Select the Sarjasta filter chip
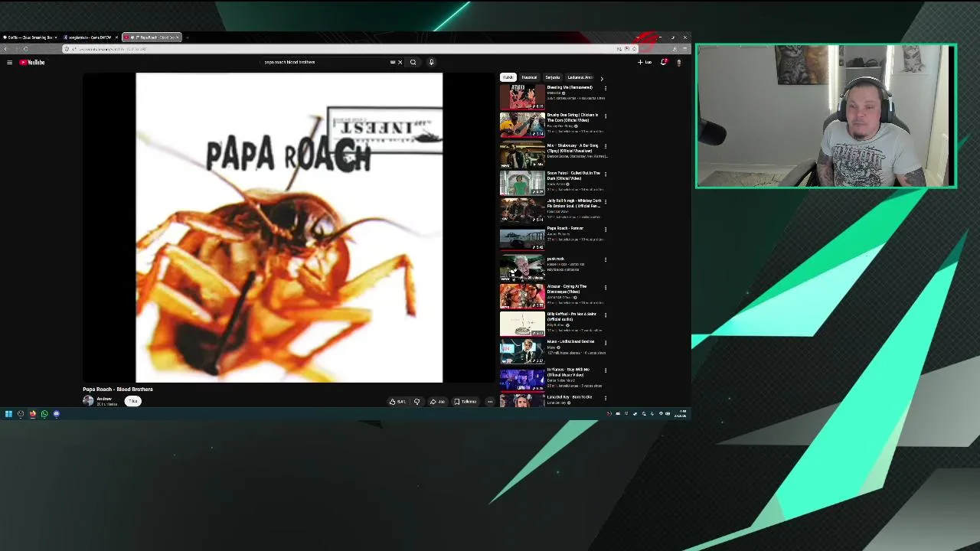The image size is (980, 551). pos(552,77)
